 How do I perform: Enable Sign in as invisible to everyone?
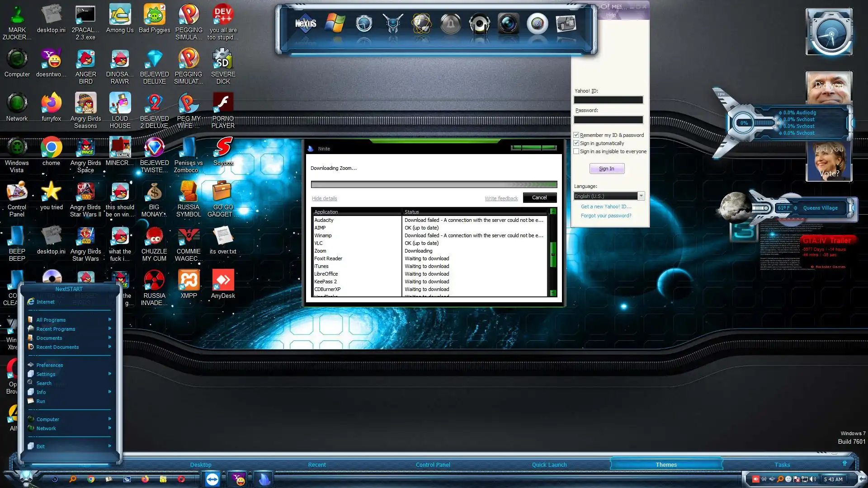tap(576, 151)
